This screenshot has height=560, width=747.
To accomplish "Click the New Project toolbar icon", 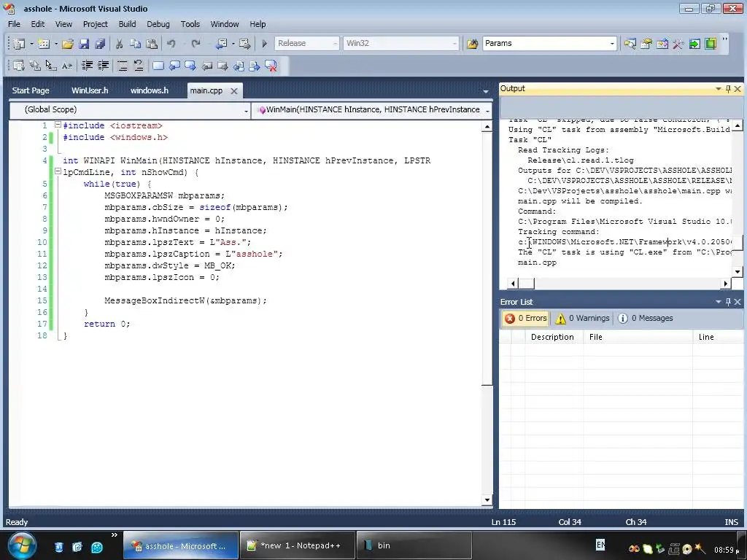I will [19, 44].
